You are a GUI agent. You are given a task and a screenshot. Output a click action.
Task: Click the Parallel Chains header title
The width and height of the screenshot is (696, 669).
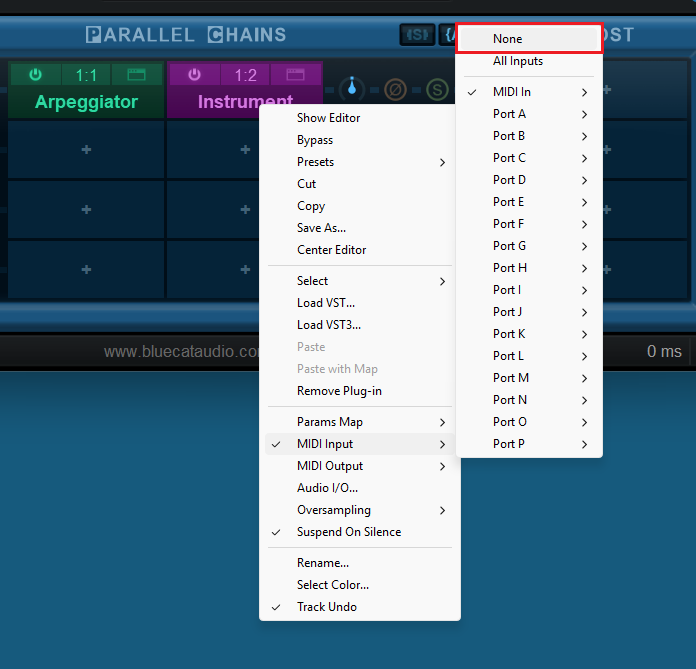(186, 35)
